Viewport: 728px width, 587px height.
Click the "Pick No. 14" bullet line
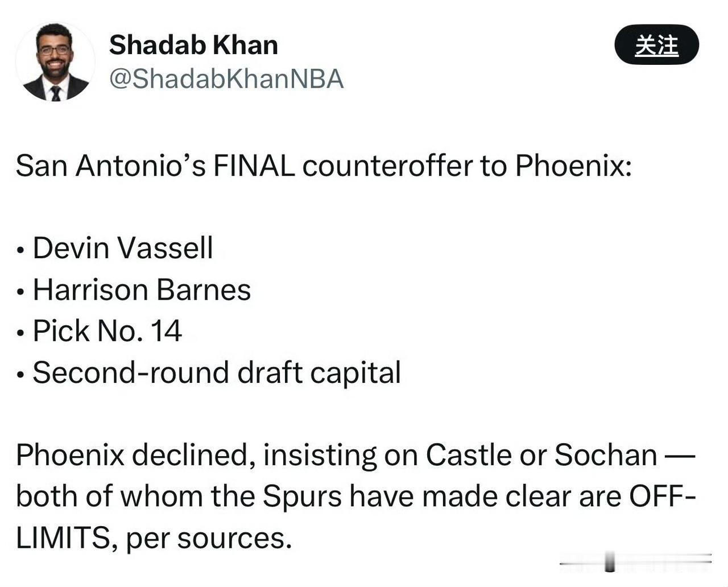pyautogui.click(x=107, y=331)
